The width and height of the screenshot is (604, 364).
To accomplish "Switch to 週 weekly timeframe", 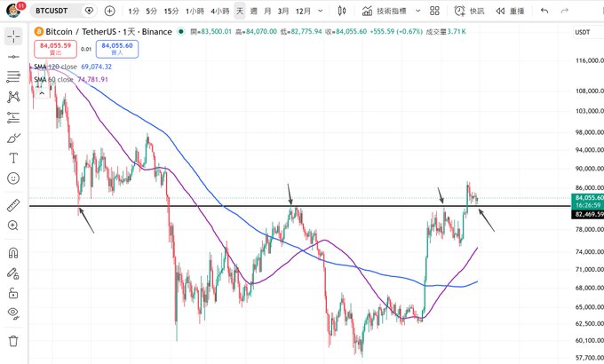I will pos(253,12).
